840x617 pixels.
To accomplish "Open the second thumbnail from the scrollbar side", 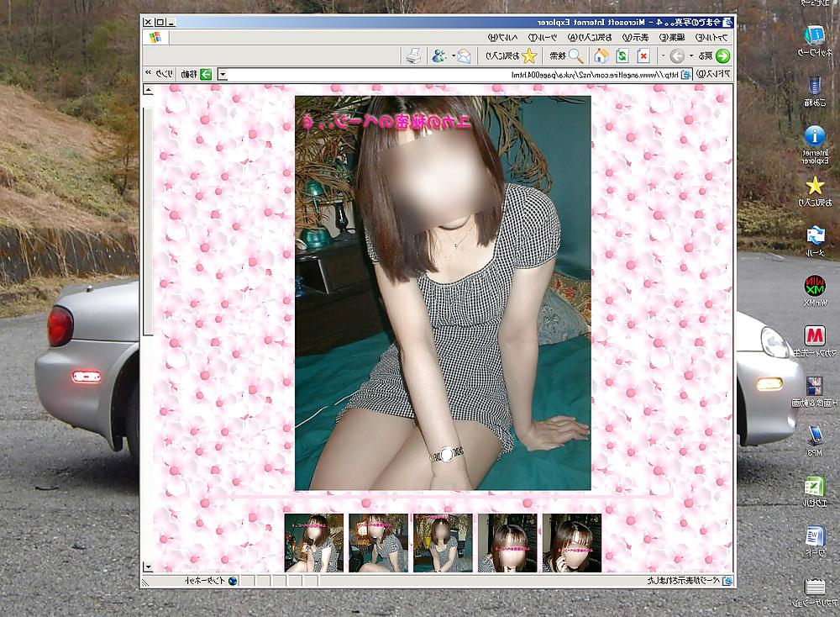I will coord(378,543).
